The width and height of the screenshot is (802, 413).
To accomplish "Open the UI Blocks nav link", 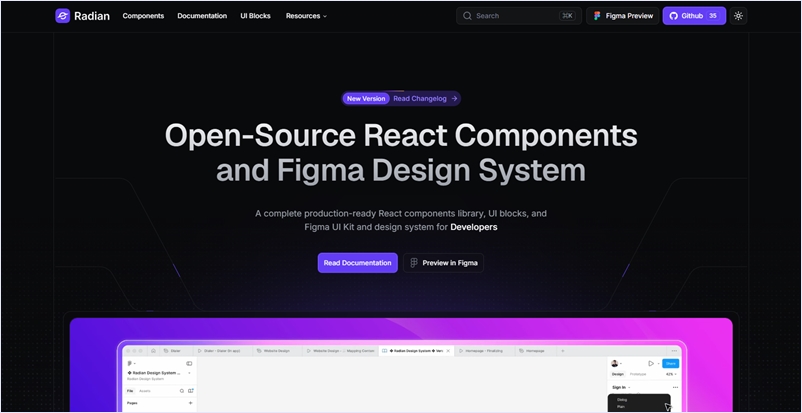I will point(255,16).
